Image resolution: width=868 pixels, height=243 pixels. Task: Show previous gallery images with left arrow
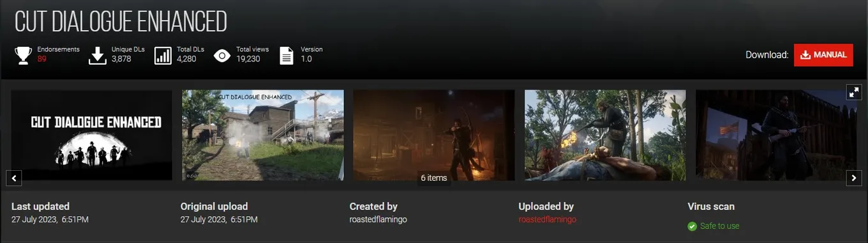click(14, 178)
